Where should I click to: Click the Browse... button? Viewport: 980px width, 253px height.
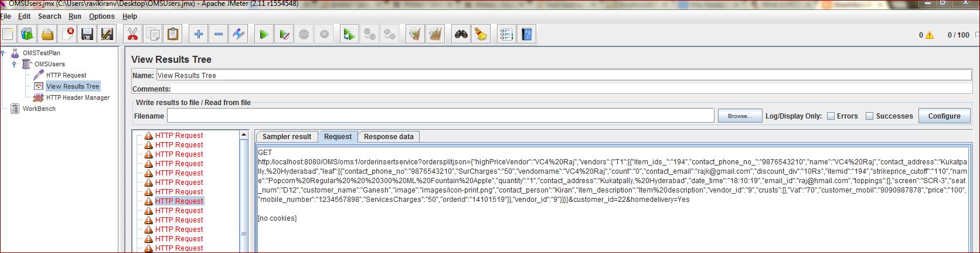tap(740, 116)
